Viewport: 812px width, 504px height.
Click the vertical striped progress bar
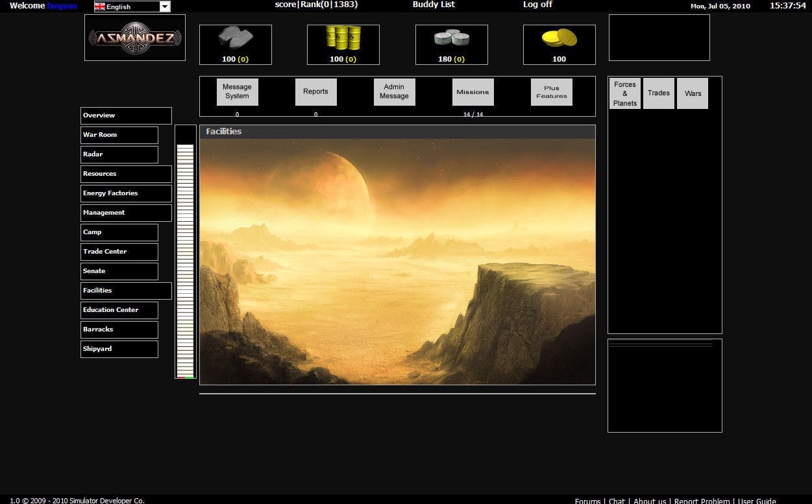(185, 253)
